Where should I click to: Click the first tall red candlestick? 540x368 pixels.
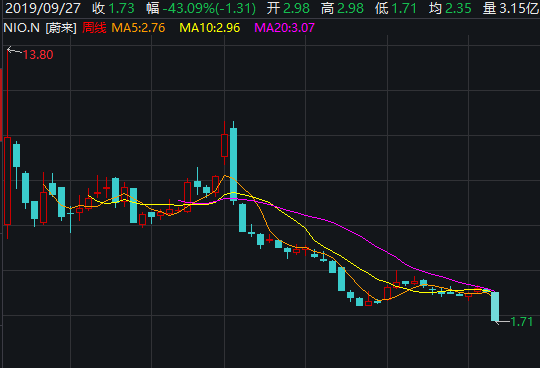[8, 181]
